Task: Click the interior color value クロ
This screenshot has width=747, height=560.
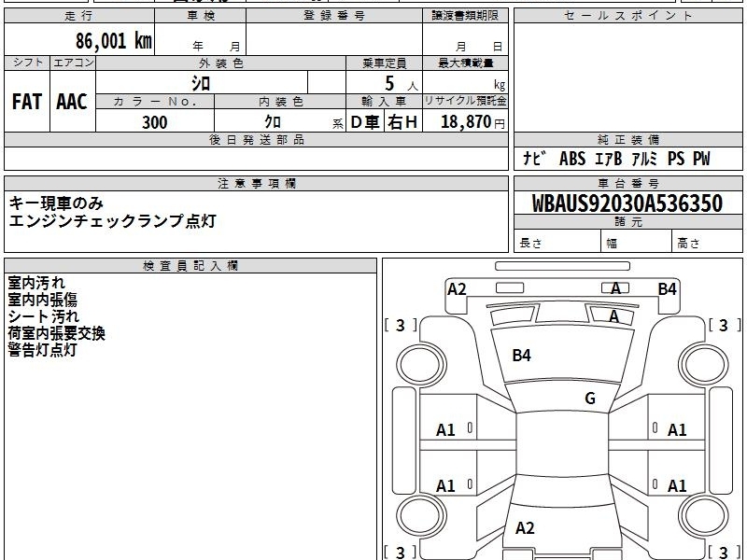Action: coord(273,122)
